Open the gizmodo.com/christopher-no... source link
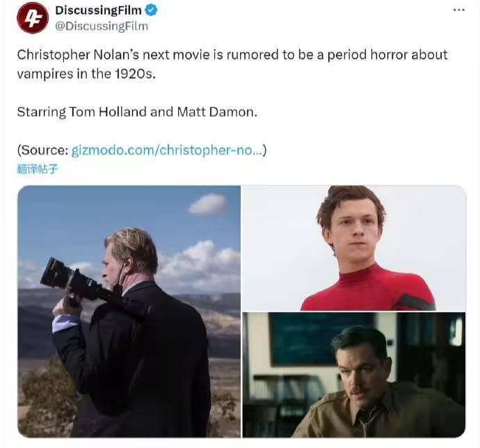 point(167,150)
